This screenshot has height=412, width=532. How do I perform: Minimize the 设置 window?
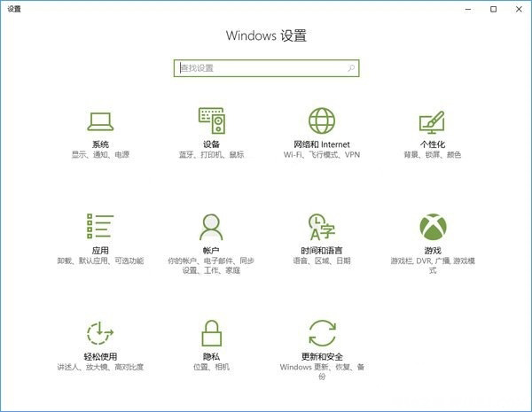click(468, 9)
